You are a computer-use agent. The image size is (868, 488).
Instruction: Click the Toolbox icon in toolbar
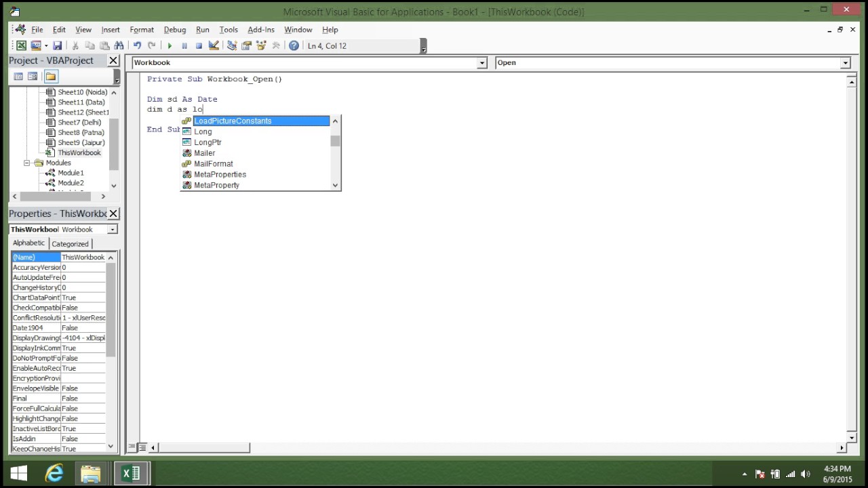276,45
